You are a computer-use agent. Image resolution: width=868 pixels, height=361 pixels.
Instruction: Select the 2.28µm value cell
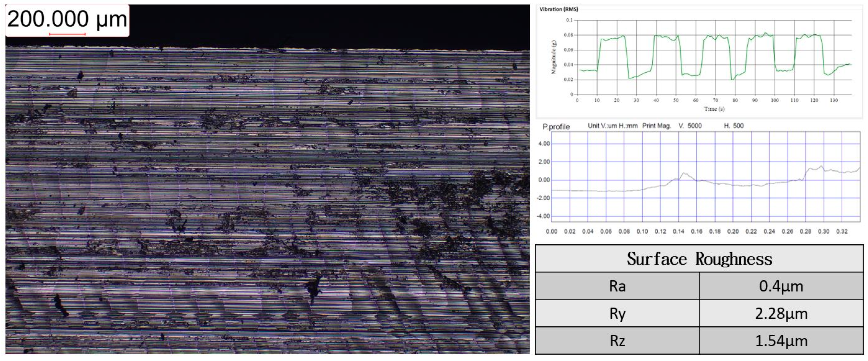click(781, 313)
